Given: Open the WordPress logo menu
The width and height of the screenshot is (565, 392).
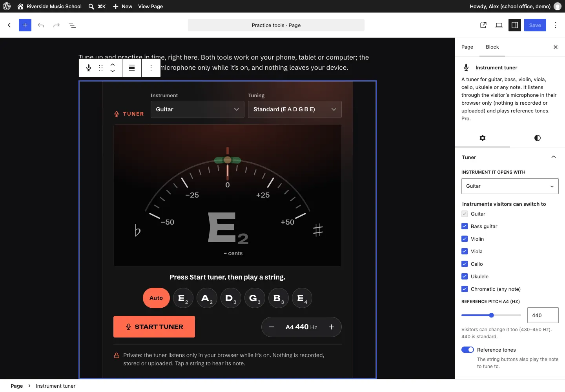Looking at the screenshot, I should click(7, 6).
